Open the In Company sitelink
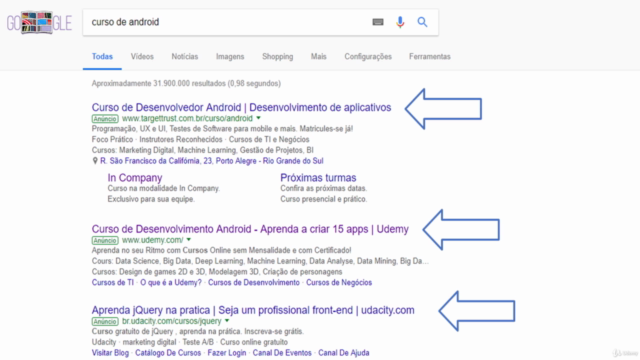Image resolution: width=640 pixels, height=360 pixels. [x=135, y=178]
